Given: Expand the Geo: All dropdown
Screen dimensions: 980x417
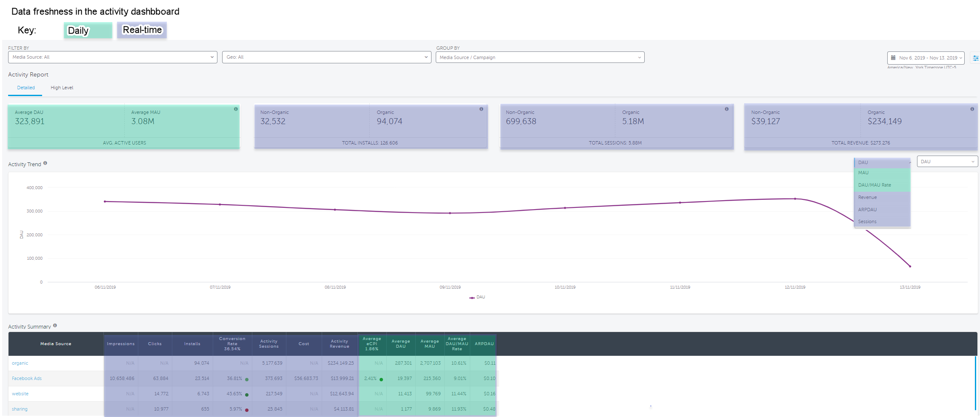Looking at the screenshot, I should coord(326,57).
